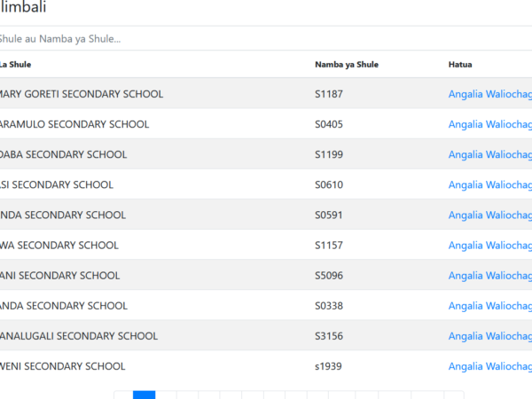
Task: Select ANI SECONDARY SCHOOL name cell
Action: (60, 275)
